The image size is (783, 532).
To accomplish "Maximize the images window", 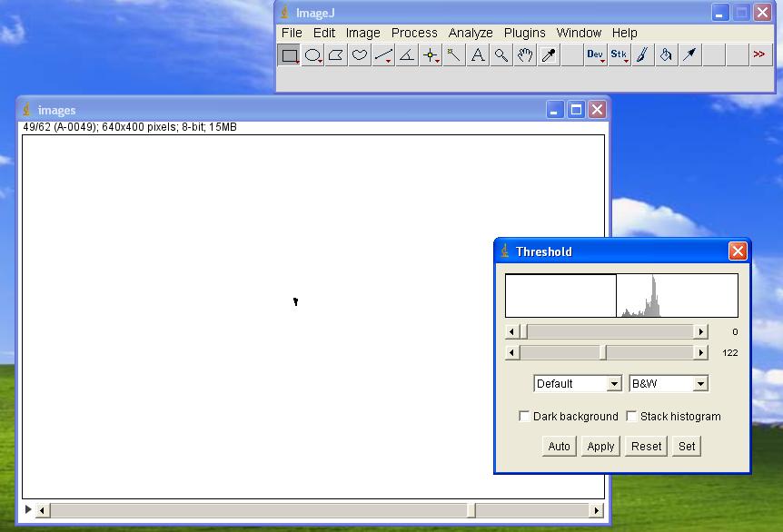I will coord(576,109).
